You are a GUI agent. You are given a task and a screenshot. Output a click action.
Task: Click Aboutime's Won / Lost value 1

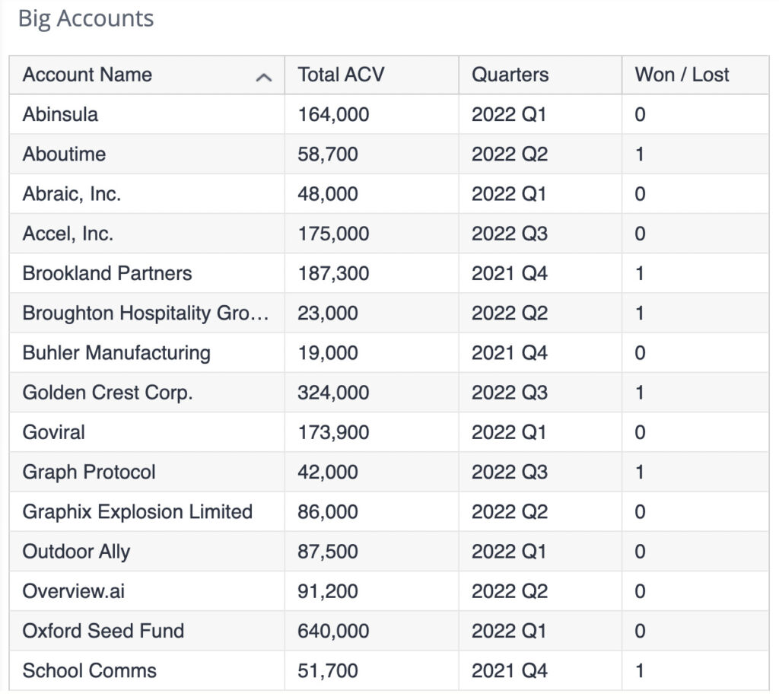click(640, 154)
